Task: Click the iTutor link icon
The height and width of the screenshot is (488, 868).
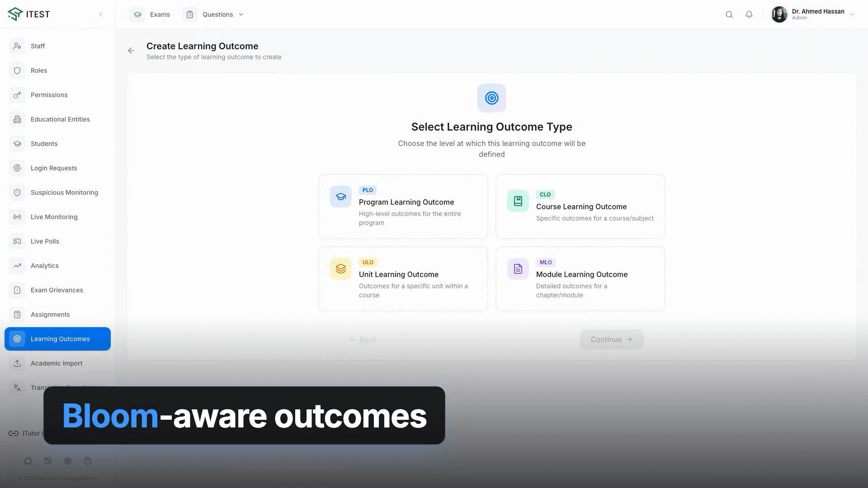Action: coord(14,433)
